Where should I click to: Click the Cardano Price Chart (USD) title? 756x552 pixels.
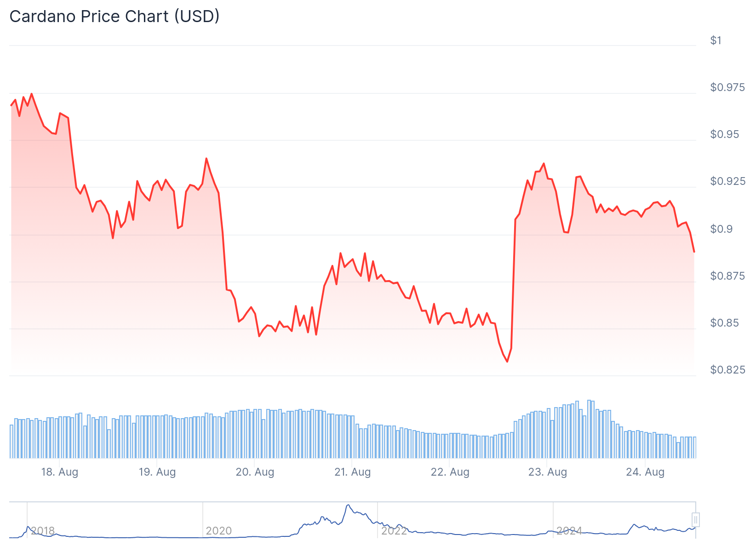point(115,17)
